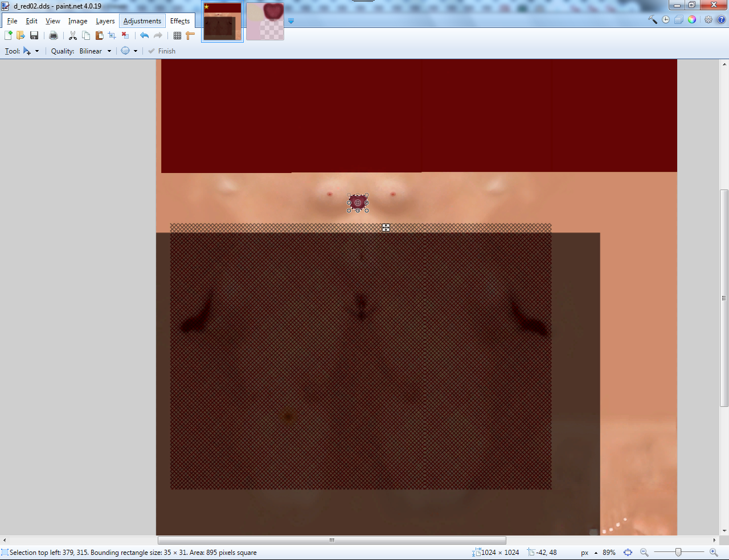Crop to selection using the crop icon

click(112, 35)
